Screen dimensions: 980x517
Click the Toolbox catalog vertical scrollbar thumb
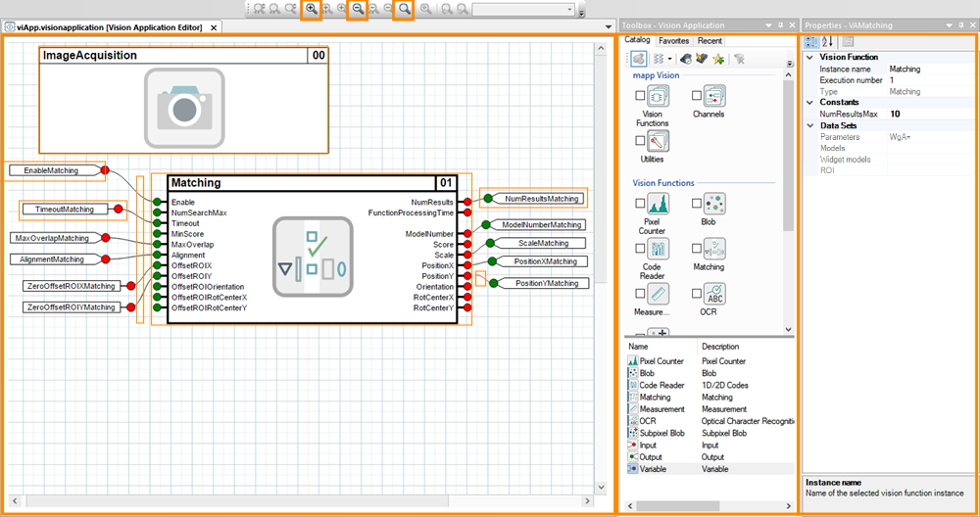pos(788,156)
